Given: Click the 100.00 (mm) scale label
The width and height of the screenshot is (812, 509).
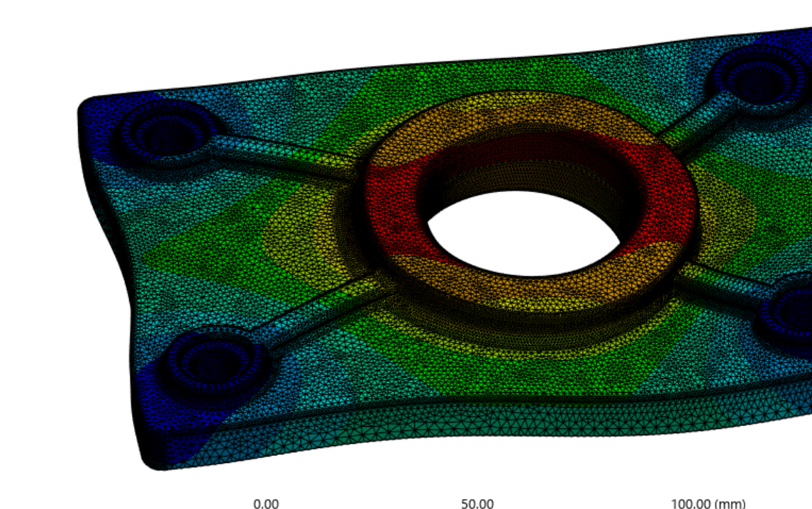Looking at the screenshot, I should tap(708, 503).
